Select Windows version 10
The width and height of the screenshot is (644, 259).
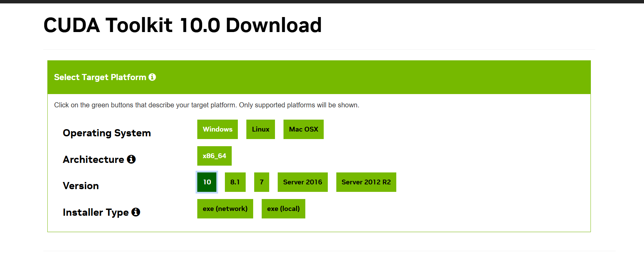pos(207,182)
